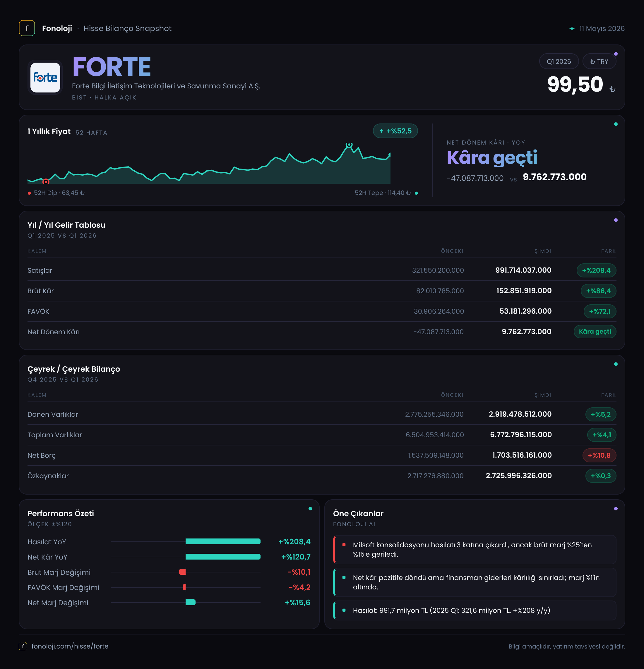The width and height of the screenshot is (644, 669).
Task: Click the Brüt Kâr previous value 82.010.785.000
Action: coord(440,291)
